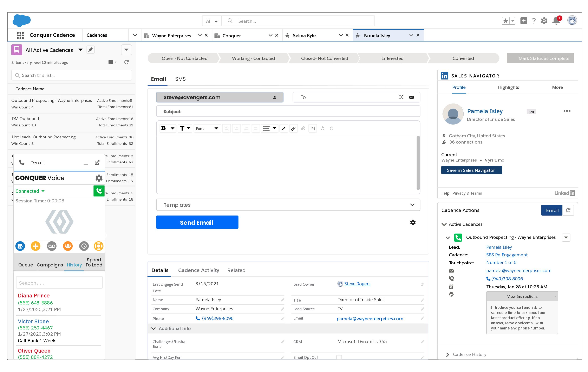Pin the All Active Cadences list
Screen dimensions: 588x372
[x=91, y=50]
